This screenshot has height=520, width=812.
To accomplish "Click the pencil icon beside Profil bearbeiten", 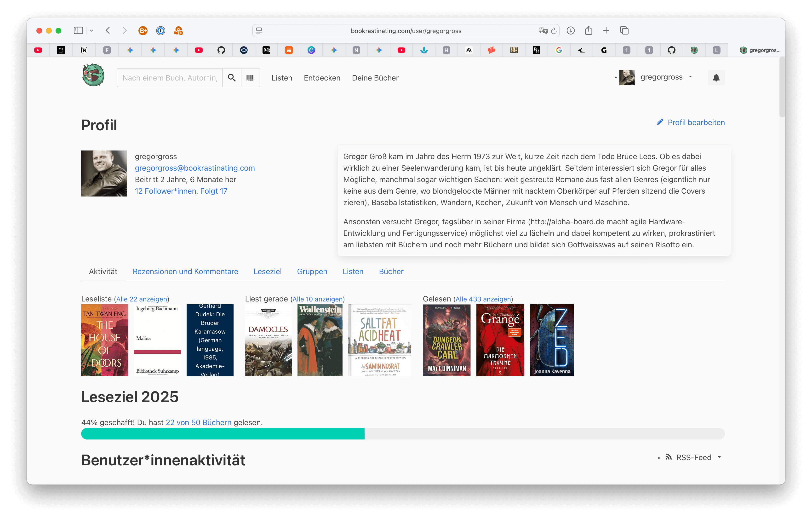I will (x=660, y=122).
